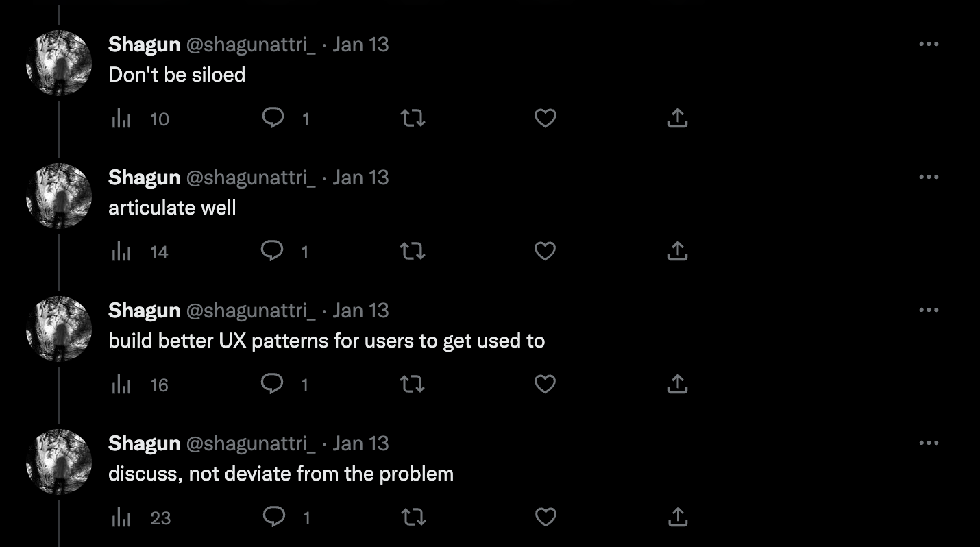Image resolution: width=980 pixels, height=547 pixels.
Task: Retweet the "Don't be siloed" tweet
Action: click(x=413, y=119)
